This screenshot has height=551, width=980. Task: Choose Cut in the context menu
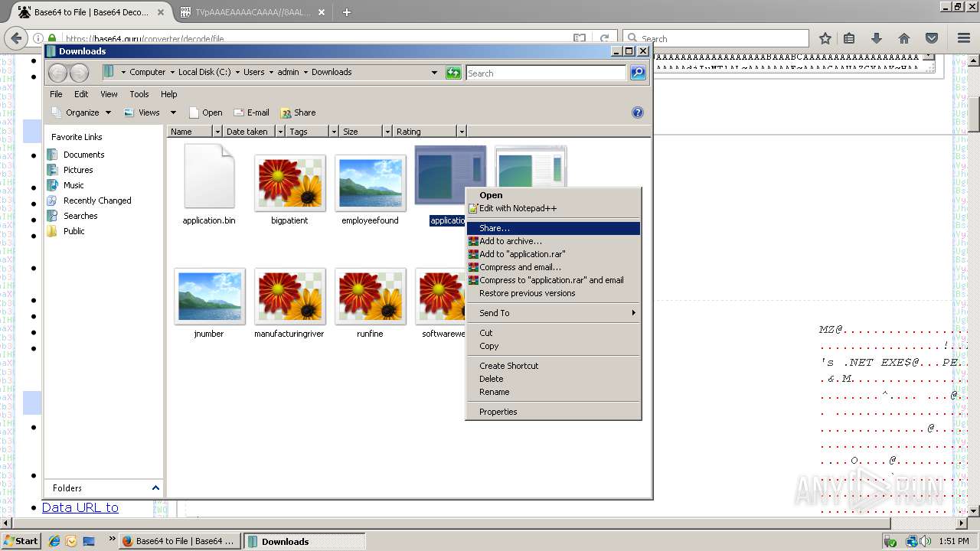[554, 333]
